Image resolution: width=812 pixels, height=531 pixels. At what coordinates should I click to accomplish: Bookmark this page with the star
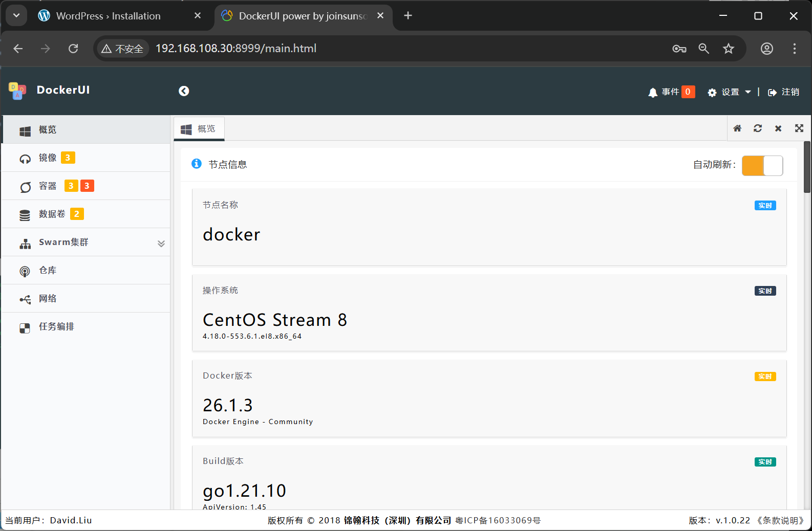pos(729,49)
